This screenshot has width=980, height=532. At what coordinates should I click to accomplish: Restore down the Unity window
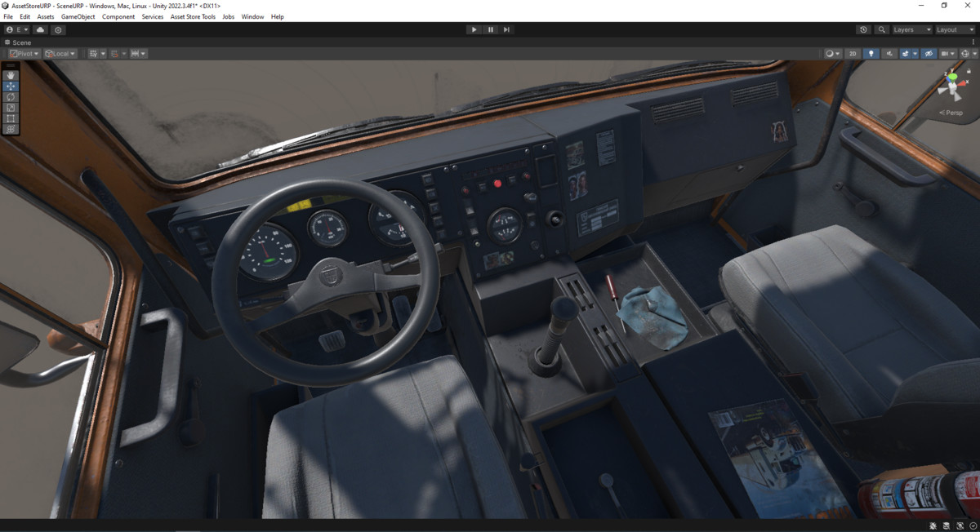click(x=944, y=6)
